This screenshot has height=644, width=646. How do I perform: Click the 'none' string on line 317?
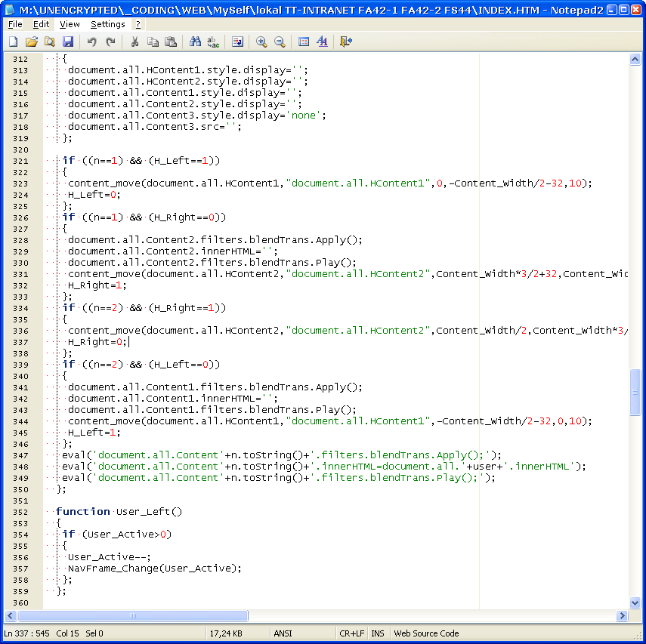tap(303, 116)
